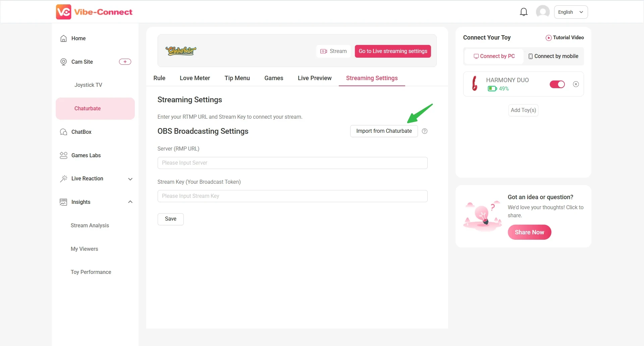
Task: Toggle the HARMONY DUO switch off
Action: tap(557, 84)
